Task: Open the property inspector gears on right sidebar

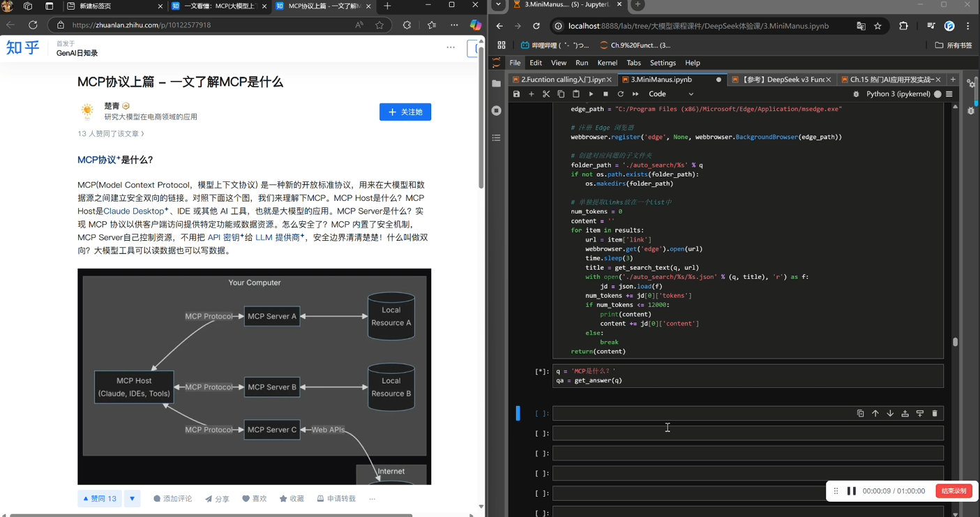Action: click(971, 84)
